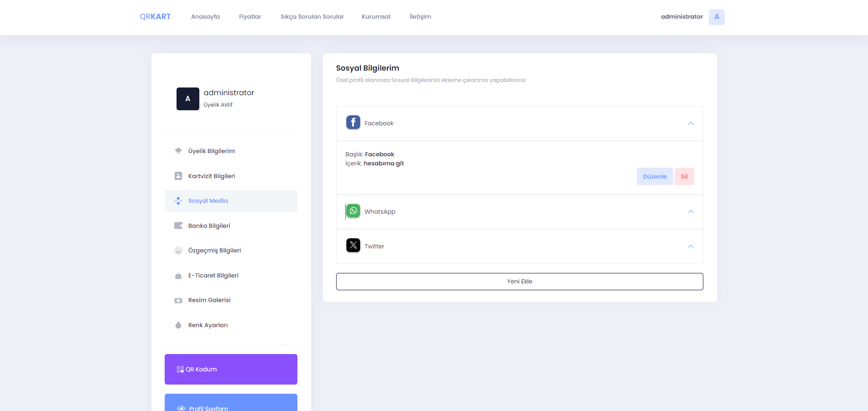Click the Facebook logo icon
This screenshot has height=411, width=868.
(353, 123)
